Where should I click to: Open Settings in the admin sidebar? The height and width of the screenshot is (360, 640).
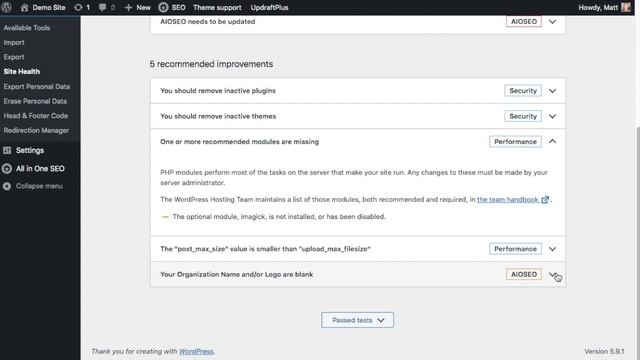[30, 150]
